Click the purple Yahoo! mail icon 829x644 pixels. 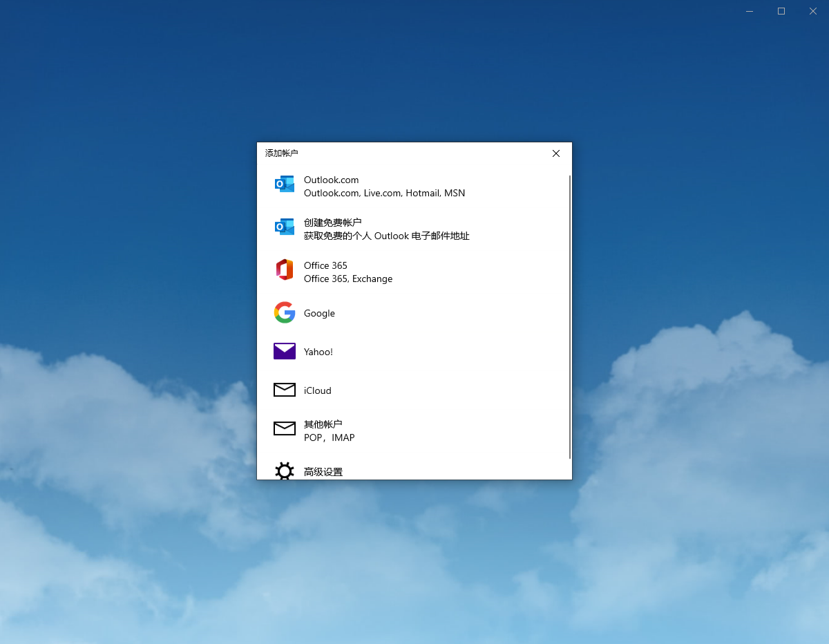285,351
